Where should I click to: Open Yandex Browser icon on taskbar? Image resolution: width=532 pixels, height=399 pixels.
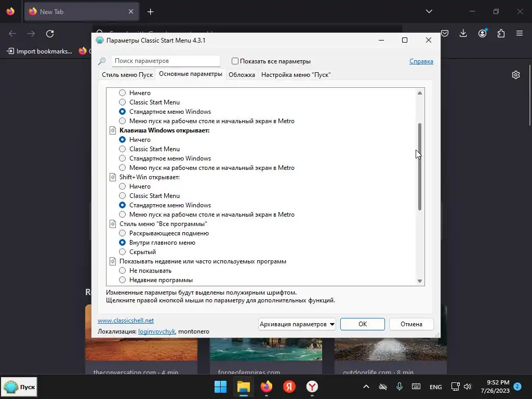(312, 387)
